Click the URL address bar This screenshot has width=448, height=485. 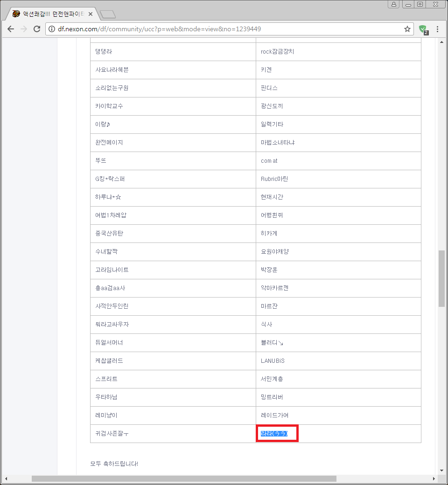tap(224, 29)
